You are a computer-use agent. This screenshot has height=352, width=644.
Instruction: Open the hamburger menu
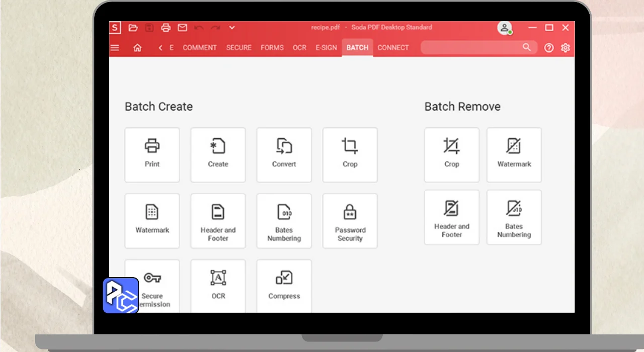(x=115, y=48)
